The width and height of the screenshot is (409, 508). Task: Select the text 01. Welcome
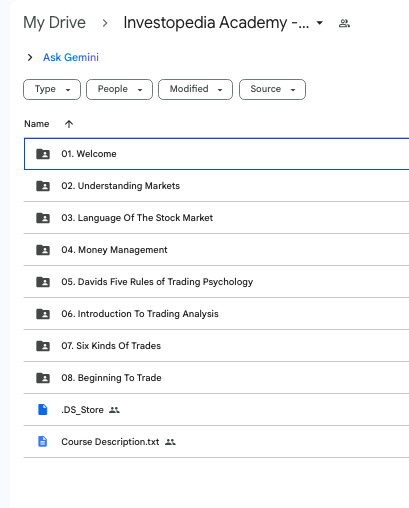(89, 154)
